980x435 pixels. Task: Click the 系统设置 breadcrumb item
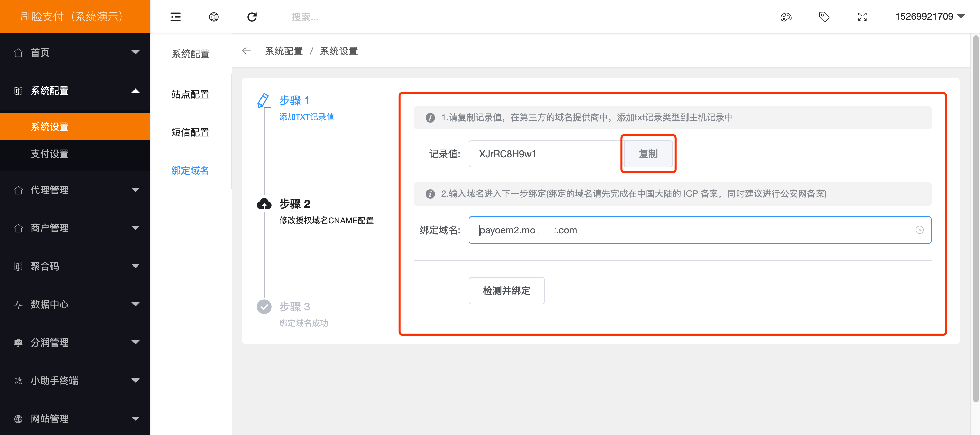coord(338,51)
